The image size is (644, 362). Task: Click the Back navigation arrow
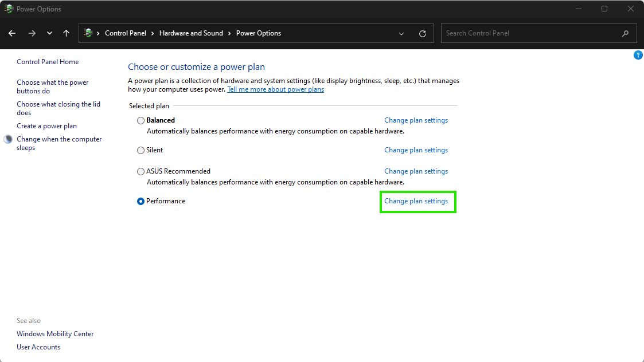coord(12,33)
